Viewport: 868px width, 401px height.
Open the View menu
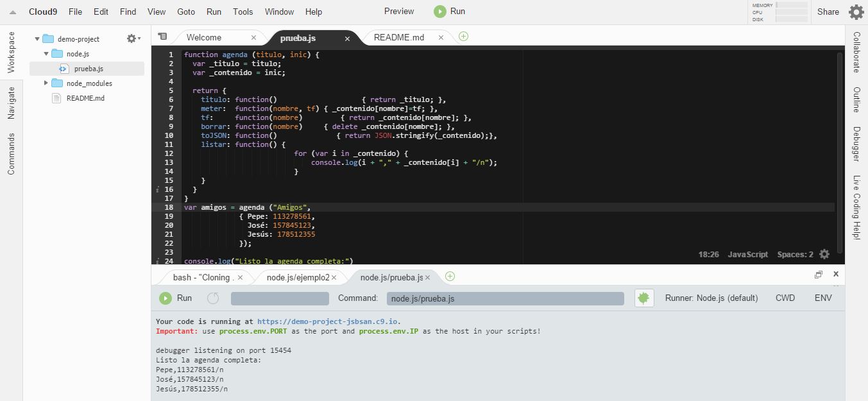click(x=157, y=12)
